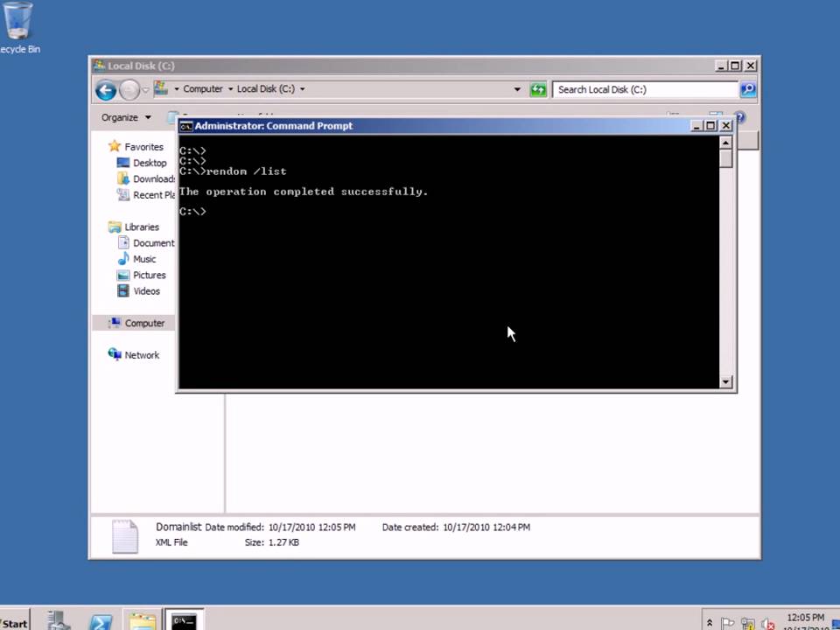840x630 pixels.
Task: Open Recent Places in navigation pane
Action: click(x=154, y=195)
